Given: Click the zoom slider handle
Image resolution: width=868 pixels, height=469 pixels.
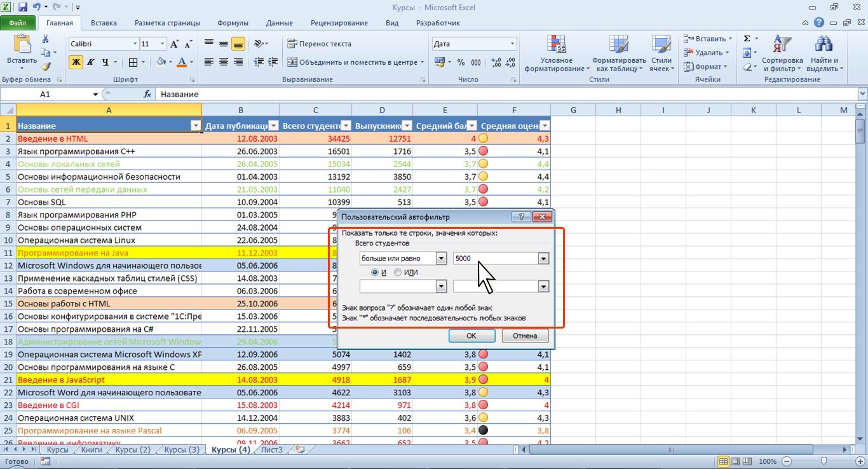Looking at the screenshot, I should click(x=824, y=461).
